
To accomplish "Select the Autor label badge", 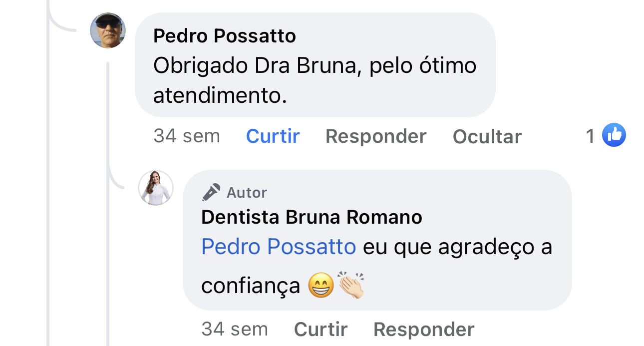I will click(x=247, y=192).
